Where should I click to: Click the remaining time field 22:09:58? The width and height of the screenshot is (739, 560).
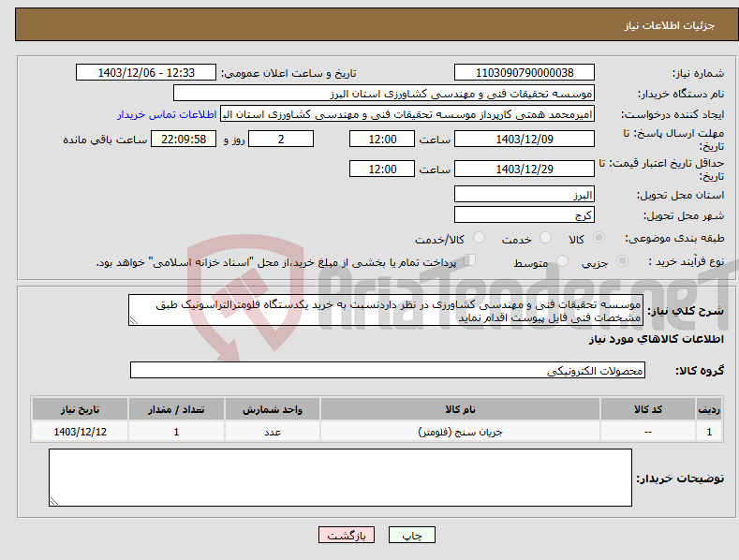click(184, 139)
